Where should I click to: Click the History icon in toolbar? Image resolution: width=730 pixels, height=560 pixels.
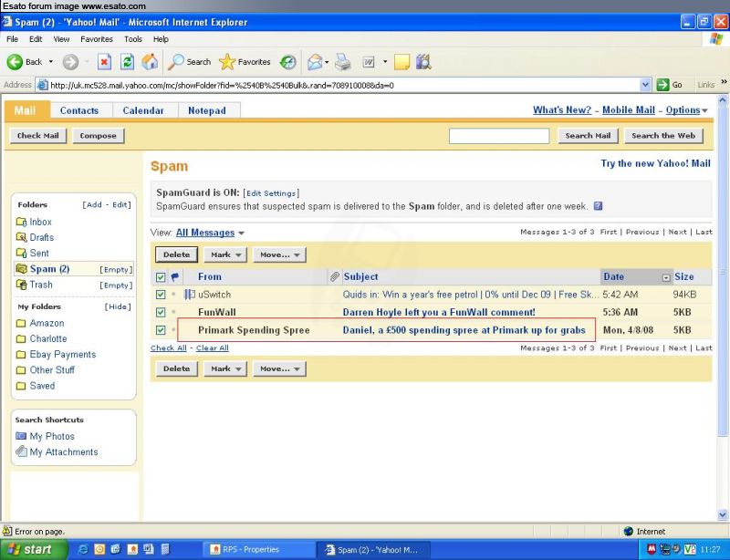click(288, 62)
